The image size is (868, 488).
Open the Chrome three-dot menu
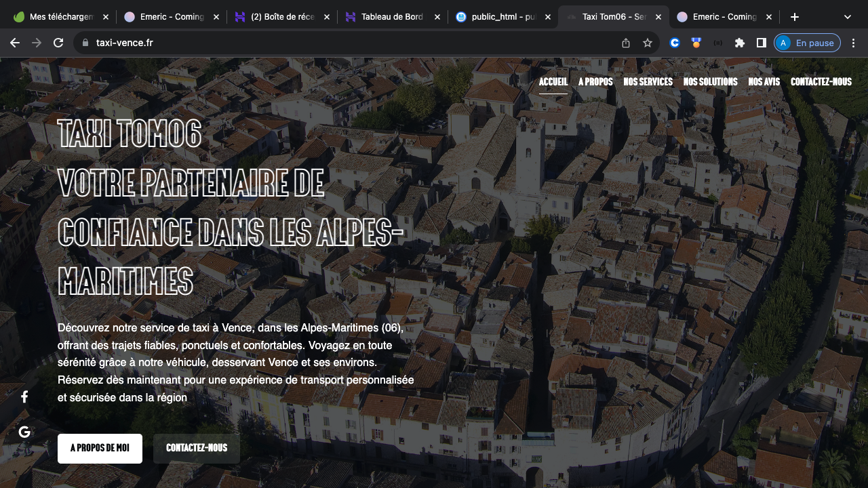click(854, 43)
